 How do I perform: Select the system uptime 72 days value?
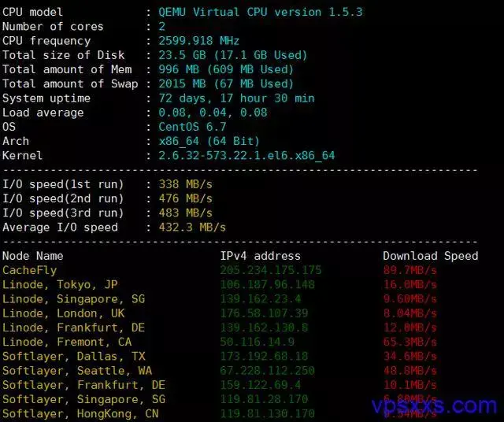pyautogui.click(x=236, y=98)
